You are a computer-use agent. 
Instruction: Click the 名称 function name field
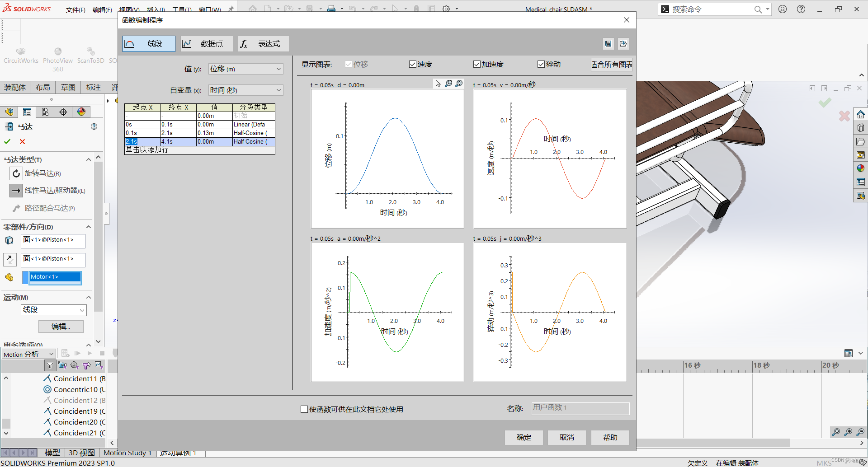(x=580, y=408)
